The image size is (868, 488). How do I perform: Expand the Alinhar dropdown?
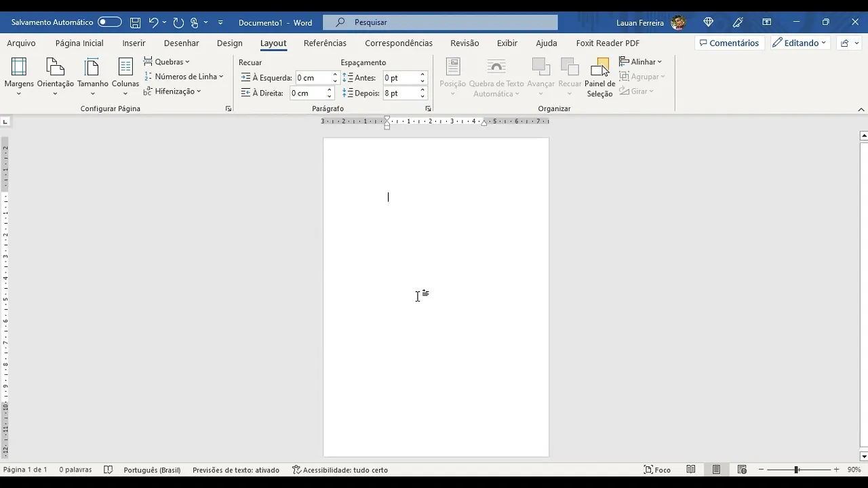(x=641, y=62)
